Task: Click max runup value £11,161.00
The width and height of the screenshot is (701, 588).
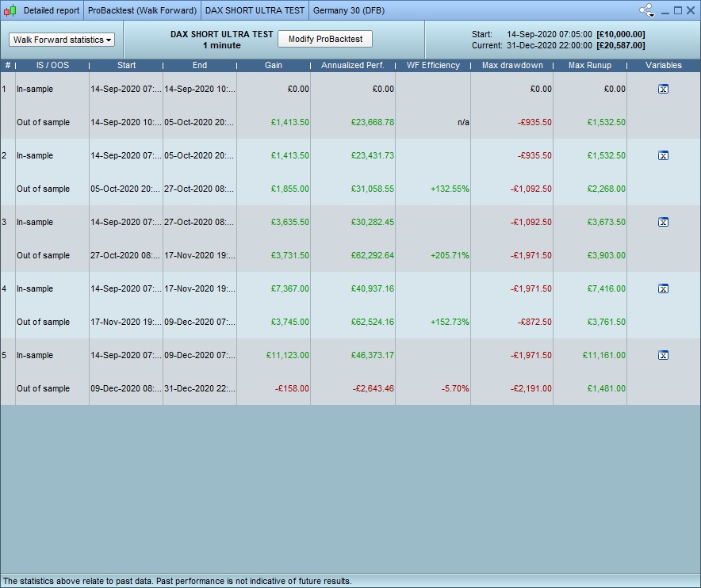Action: (x=604, y=355)
